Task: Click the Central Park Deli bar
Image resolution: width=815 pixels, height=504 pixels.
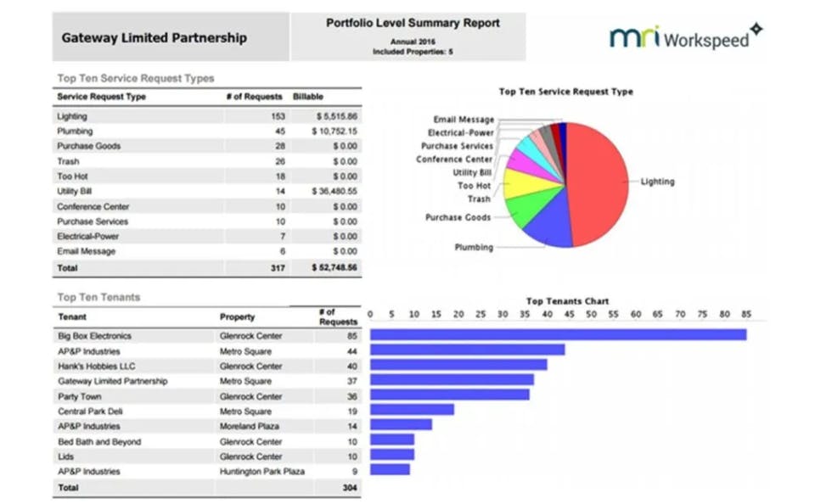Action: (x=412, y=410)
